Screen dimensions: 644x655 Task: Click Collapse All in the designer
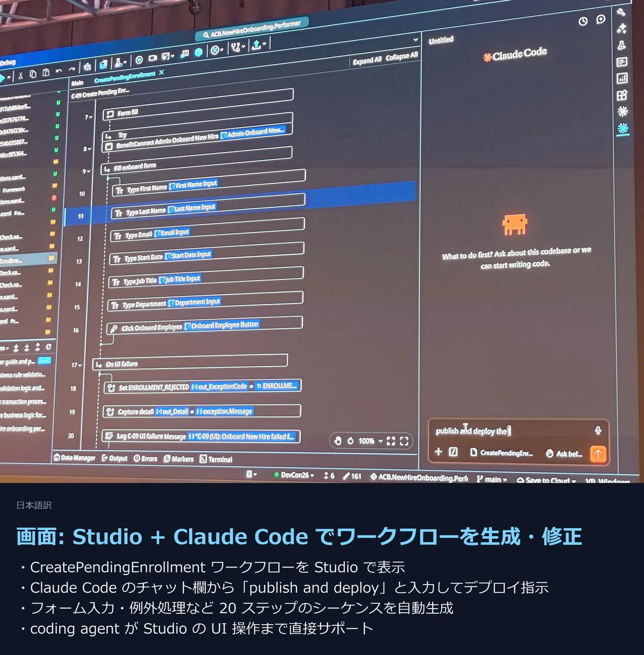point(401,56)
